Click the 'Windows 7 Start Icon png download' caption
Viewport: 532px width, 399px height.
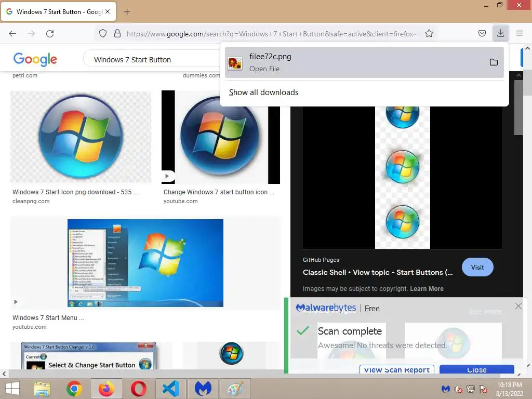click(75, 192)
